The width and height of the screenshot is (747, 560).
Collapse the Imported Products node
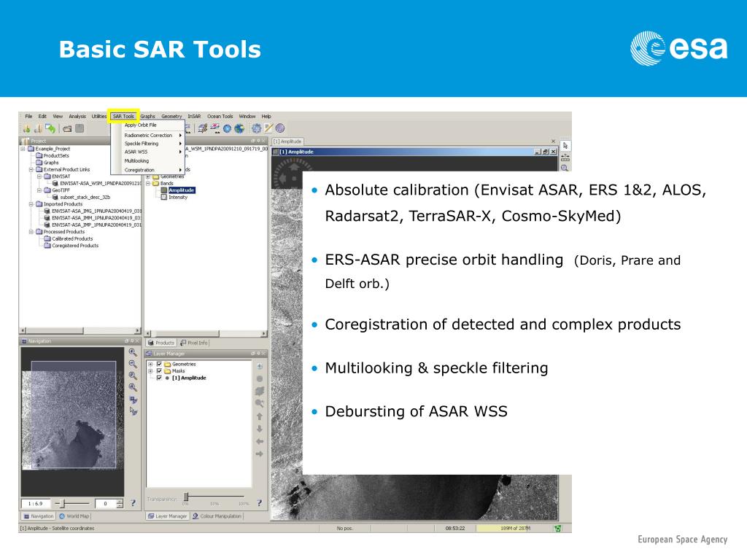[x=31, y=204]
